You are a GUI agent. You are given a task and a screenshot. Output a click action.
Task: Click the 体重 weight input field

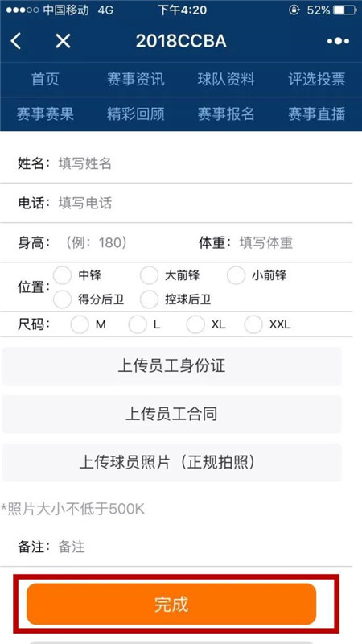[x=295, y=243]
